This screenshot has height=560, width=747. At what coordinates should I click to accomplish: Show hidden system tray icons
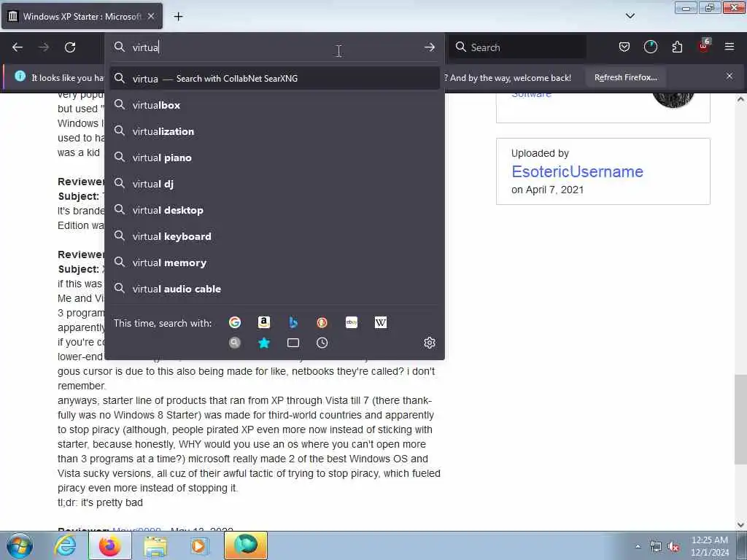(638, 546)
